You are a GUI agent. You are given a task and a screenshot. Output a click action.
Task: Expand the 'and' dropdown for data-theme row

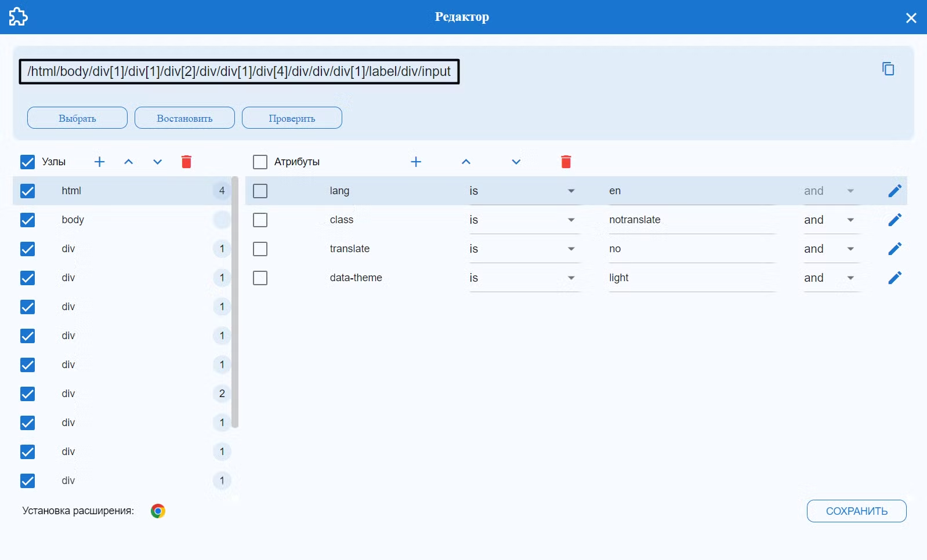click(x=832, y=278)
